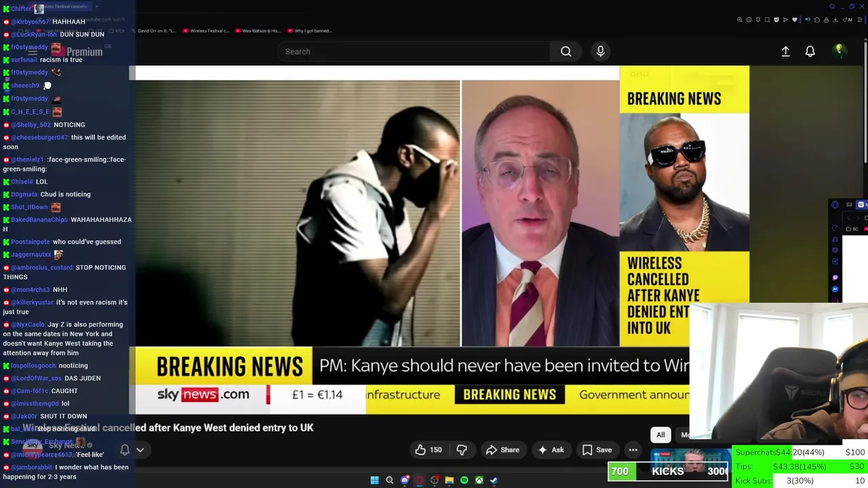The image size is (868, 488).
Task: Open the browser AI assistant icon
Action: click(x=848, y=20)
